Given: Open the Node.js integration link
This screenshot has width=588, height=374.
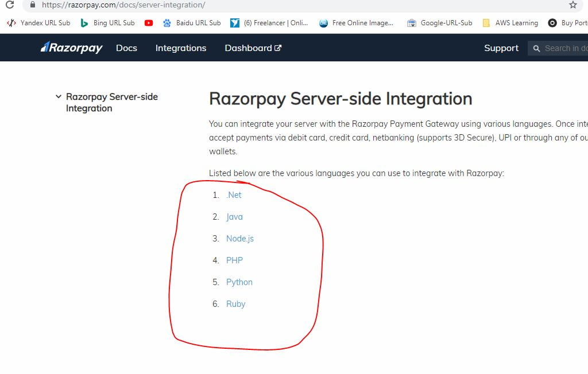Looking at the screenshot, I should [240, 239].
